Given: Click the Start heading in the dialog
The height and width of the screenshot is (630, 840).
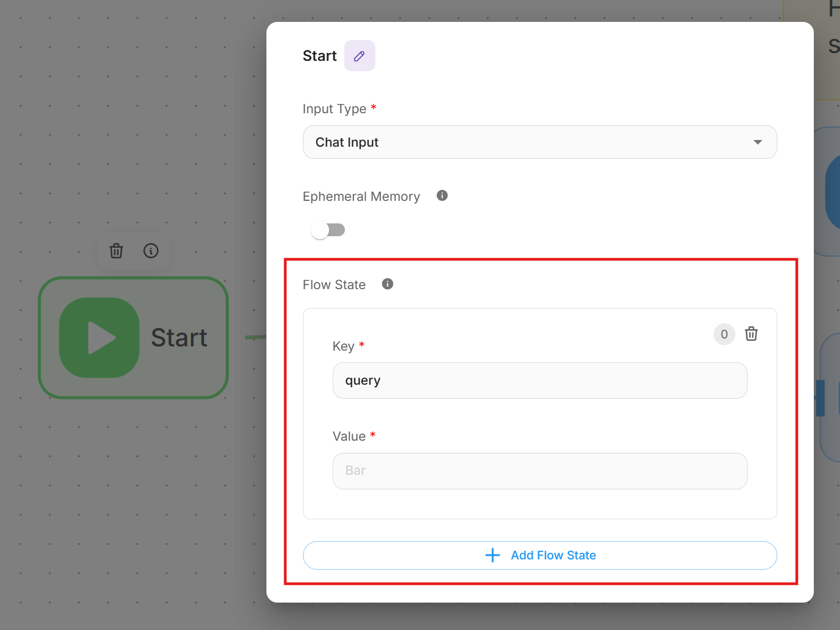Looking at the screenshot, I should [319, 56].
